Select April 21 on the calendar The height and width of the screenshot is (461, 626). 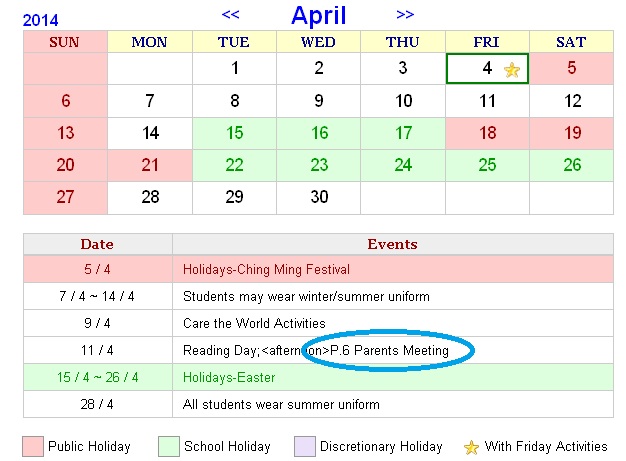tap(150, 165)
